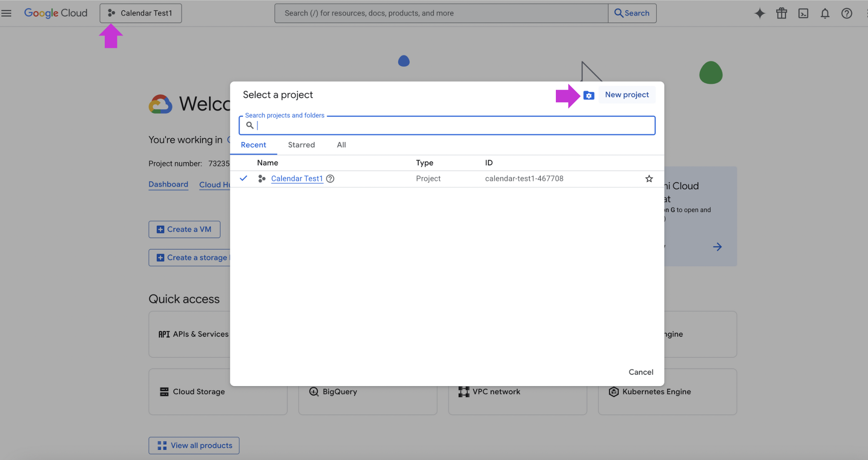Open the Dashboard link
Image resolution: width=868 pixels, height=460 pixels.
coord(168,185)
